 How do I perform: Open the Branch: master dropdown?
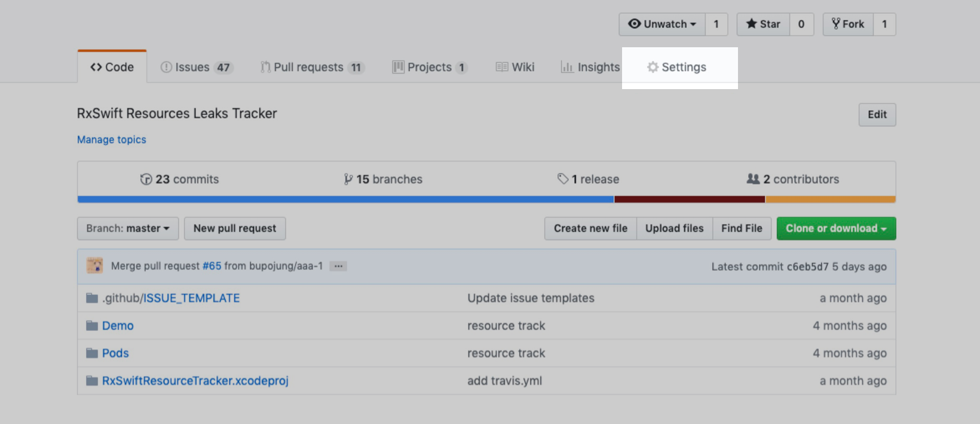click(128, 228)
